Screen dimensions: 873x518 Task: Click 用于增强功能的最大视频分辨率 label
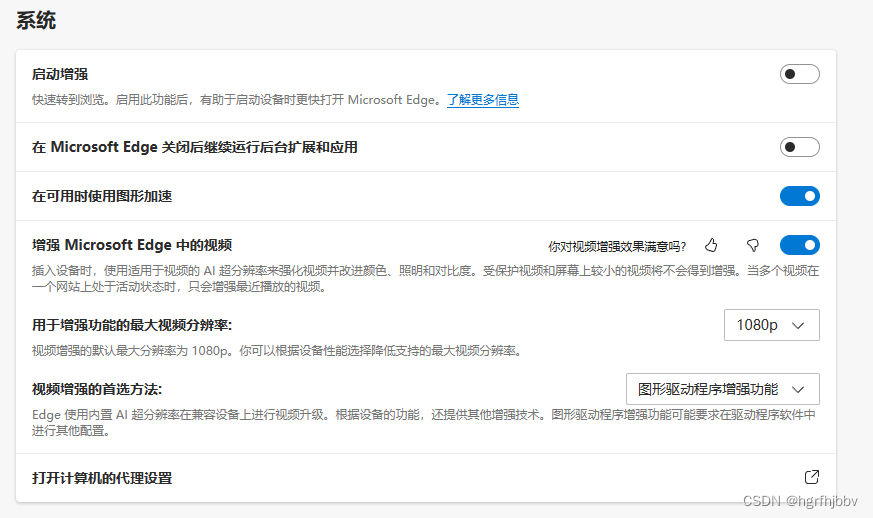pyautogui.click(x=132, y=325)
